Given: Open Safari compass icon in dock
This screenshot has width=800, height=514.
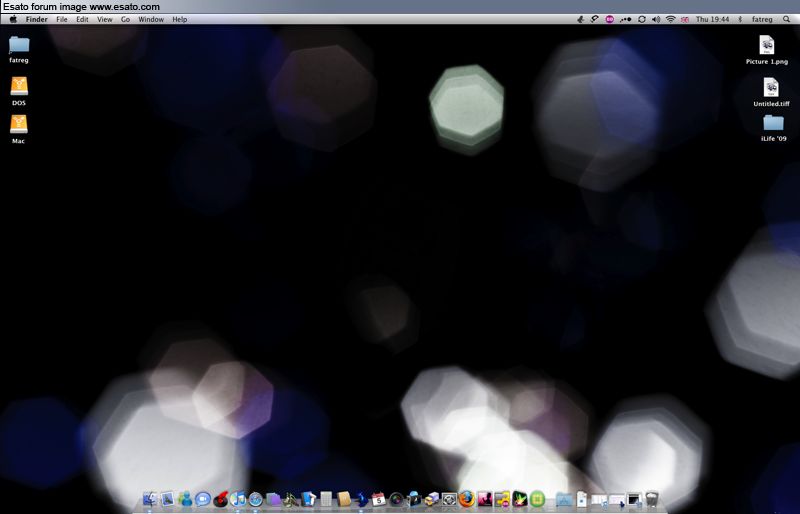Looking at the screenshot, I should tap(256, 499).
